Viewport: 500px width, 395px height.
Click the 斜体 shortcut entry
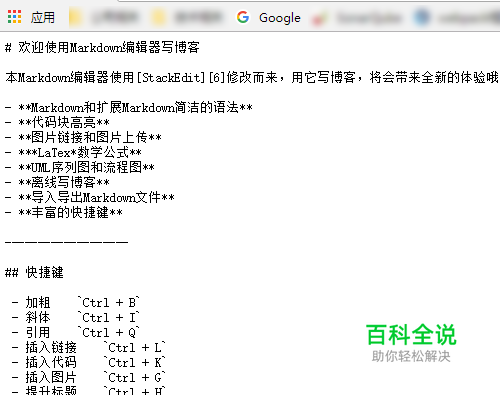[x=38, y=318]
